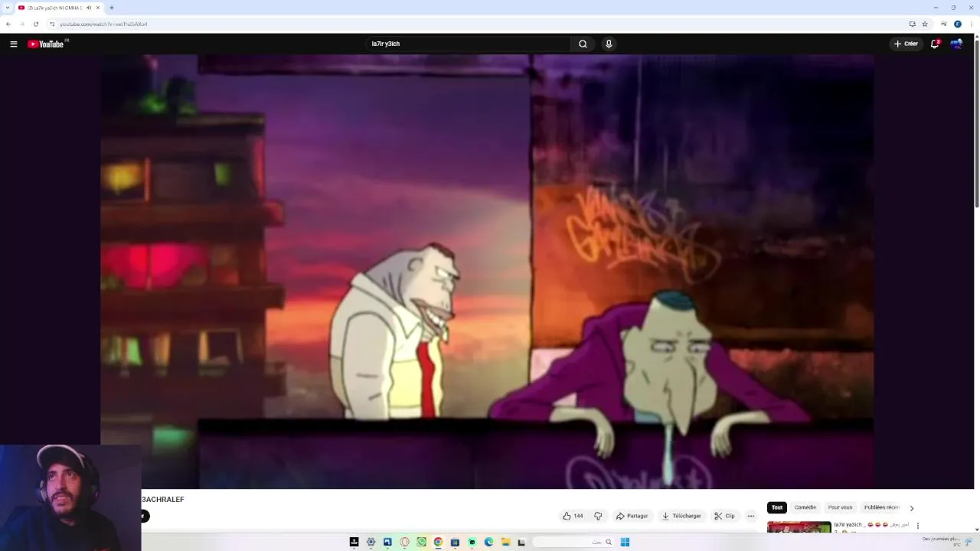Go back with browser back arrow
The width and height of the screenshot is (980, 551).
pos(8,24)
